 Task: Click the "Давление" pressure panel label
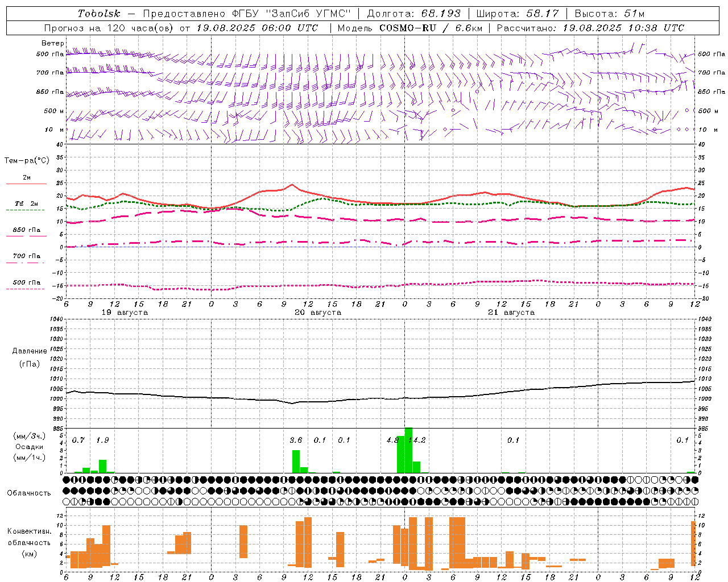[30, 351]
